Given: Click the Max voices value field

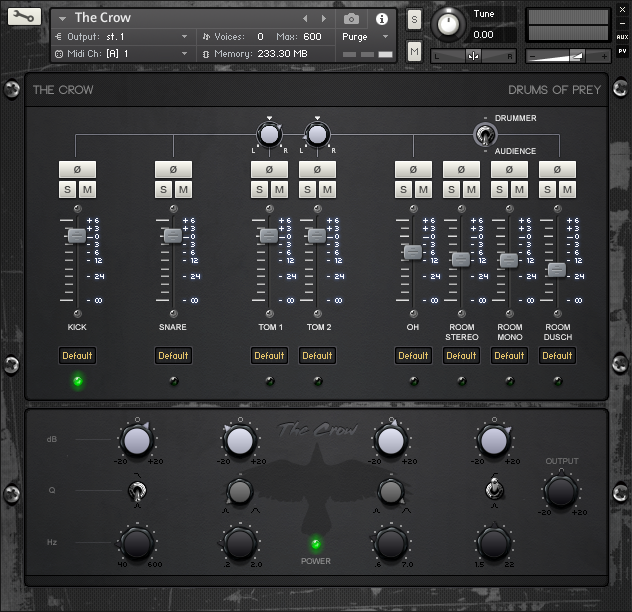Looking at the screenshot, I should point(313,36).
